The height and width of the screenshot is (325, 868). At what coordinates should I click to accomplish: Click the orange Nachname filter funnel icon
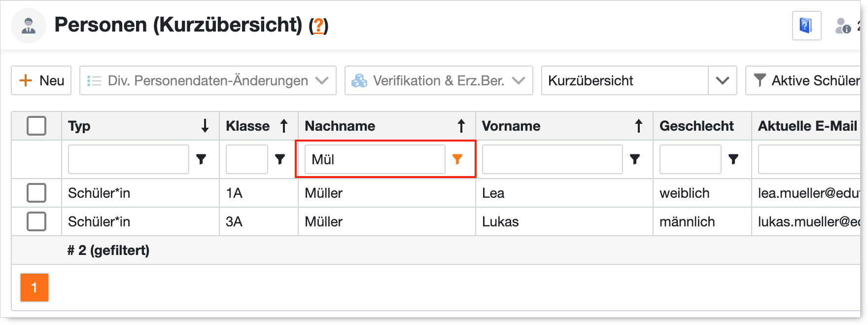click(x=457, y=159)
